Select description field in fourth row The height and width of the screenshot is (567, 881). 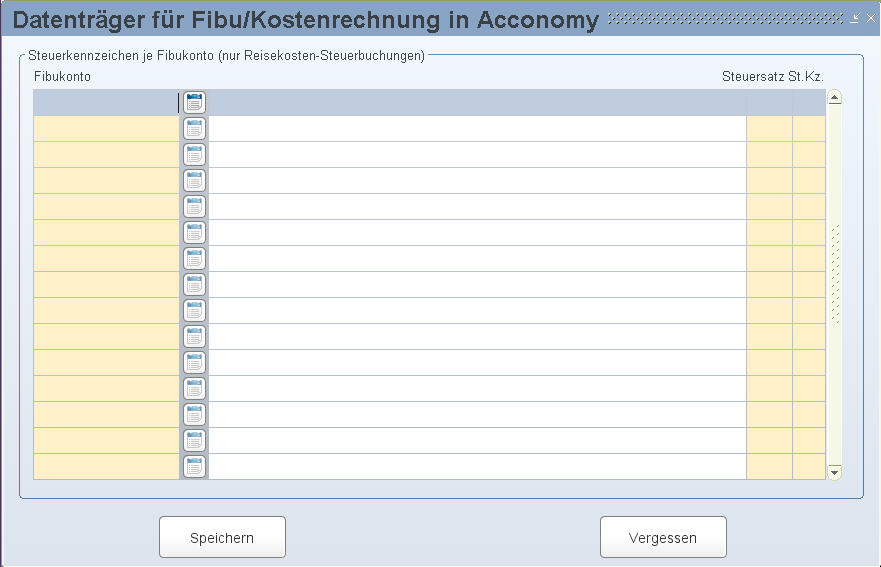coord(478,180)
